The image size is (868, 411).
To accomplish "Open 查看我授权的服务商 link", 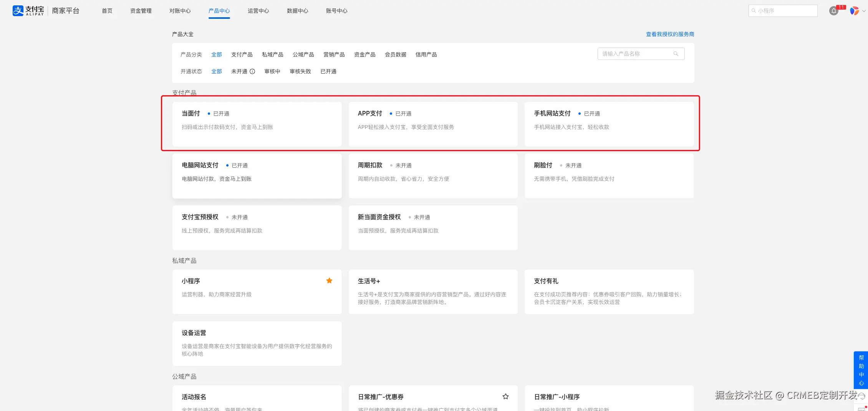I will tap(670, 34).
